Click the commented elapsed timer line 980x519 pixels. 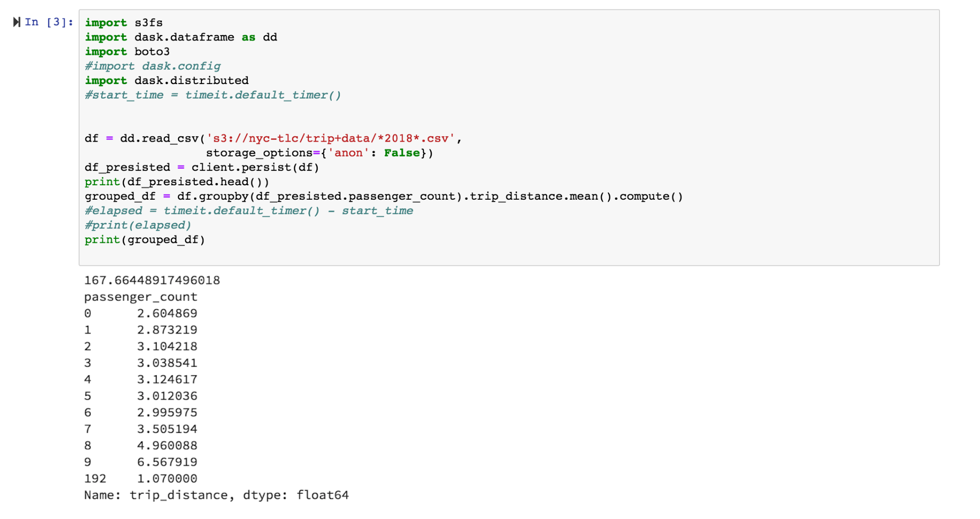click(x=249, y=210)
